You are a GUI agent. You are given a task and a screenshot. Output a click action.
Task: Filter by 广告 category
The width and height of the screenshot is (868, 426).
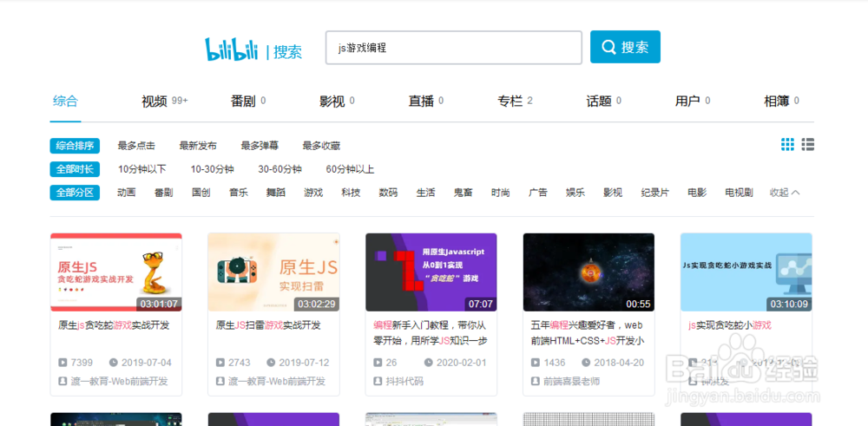pyautogui.click(x=537, y=193)
